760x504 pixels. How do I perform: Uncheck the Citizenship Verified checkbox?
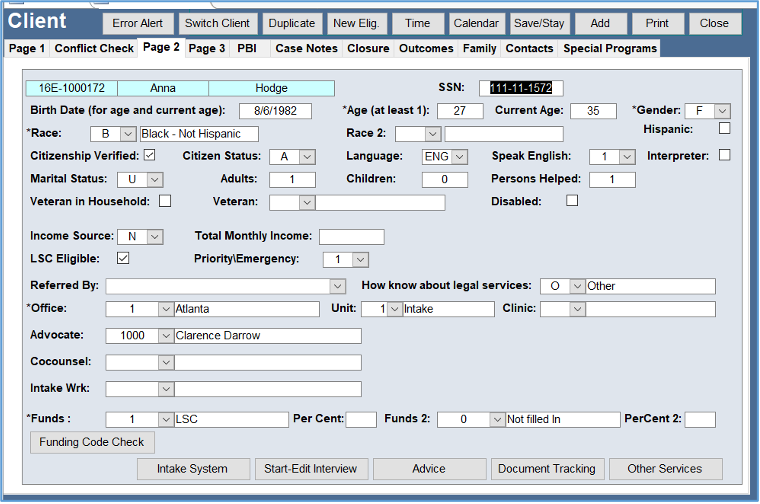point(150,155)
